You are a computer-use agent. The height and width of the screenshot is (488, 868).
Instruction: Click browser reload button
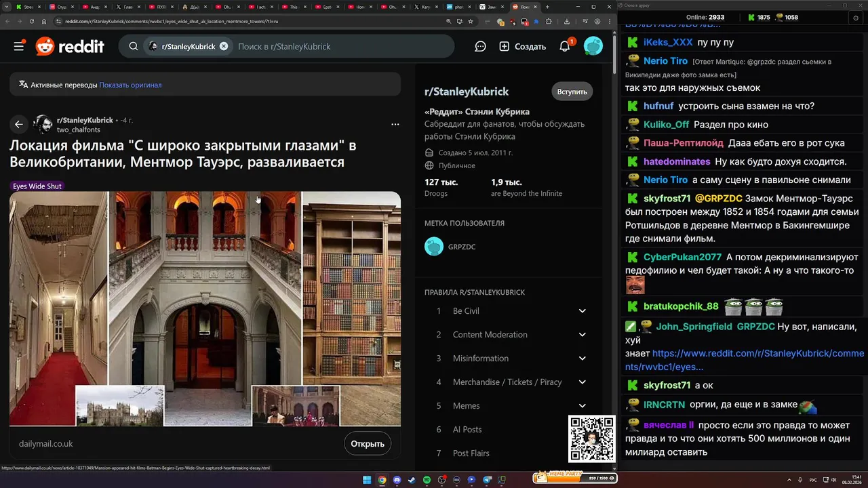pos(32,21)
